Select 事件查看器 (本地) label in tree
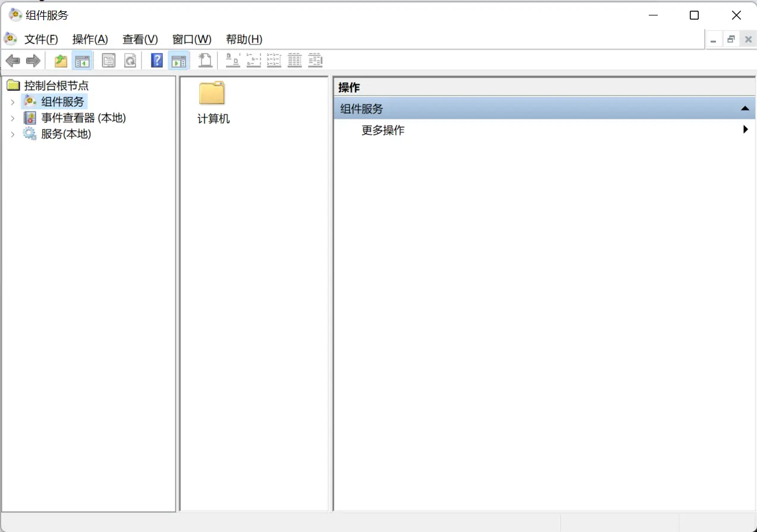This screenshot has width=757, height=532. [84, 118]
